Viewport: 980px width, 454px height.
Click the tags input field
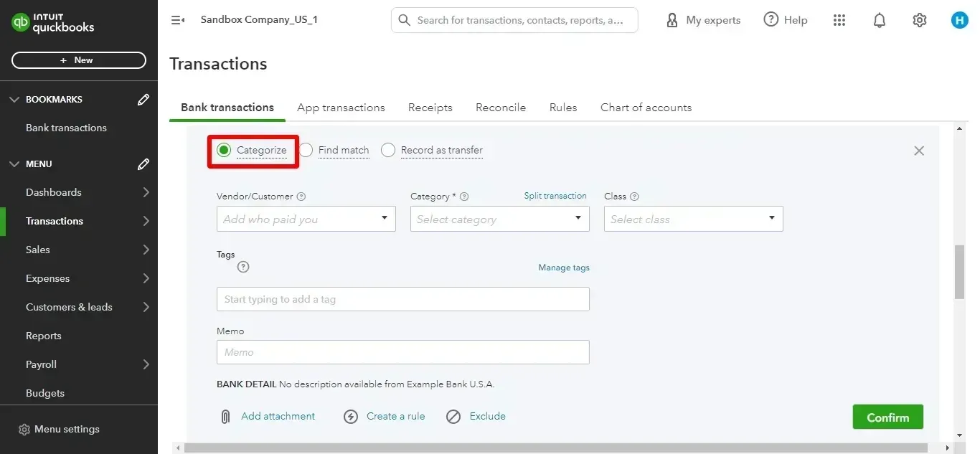click(x=403, y=299)
